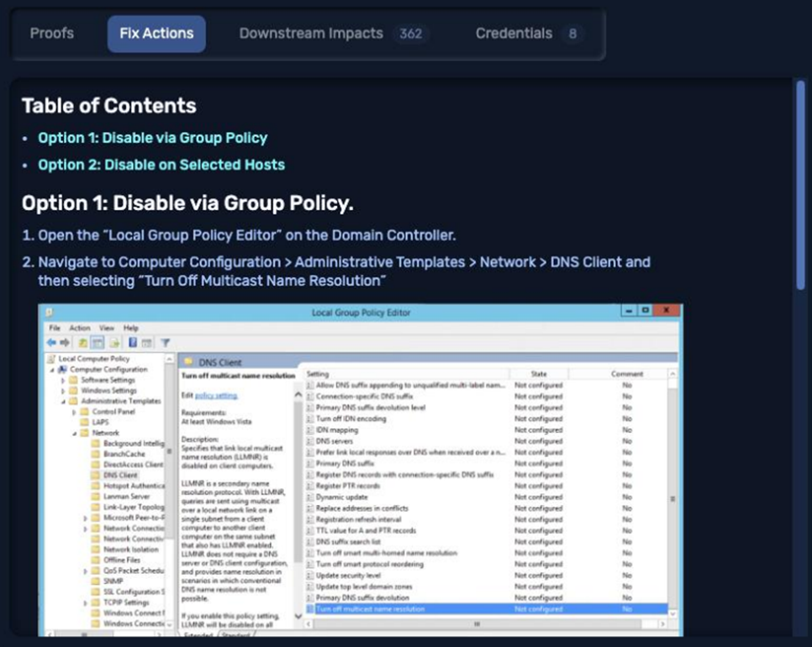Select the DNS Client folder in tree
Screen dimensions: 812x647
[x=120, y=475]
